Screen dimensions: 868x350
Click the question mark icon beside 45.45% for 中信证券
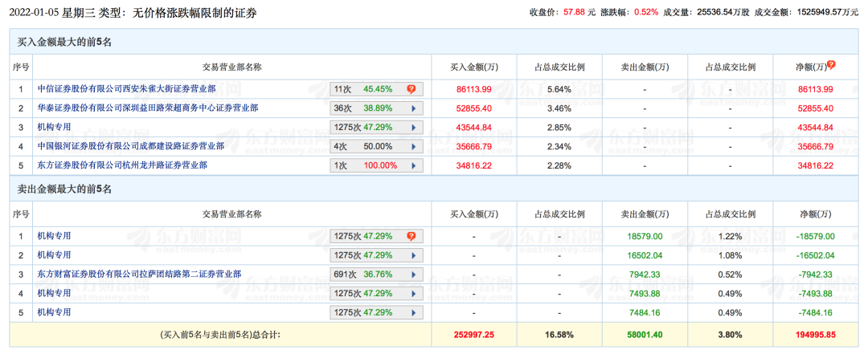click(411, 89)
